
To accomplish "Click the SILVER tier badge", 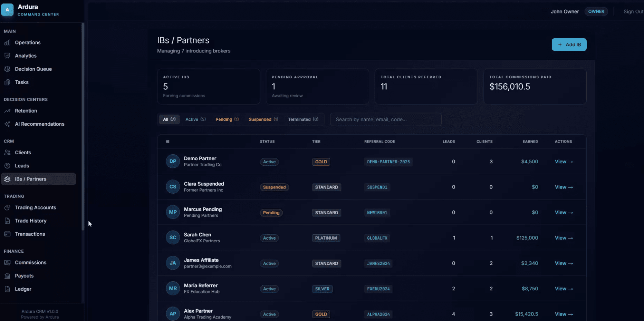I will click(322, 289).
